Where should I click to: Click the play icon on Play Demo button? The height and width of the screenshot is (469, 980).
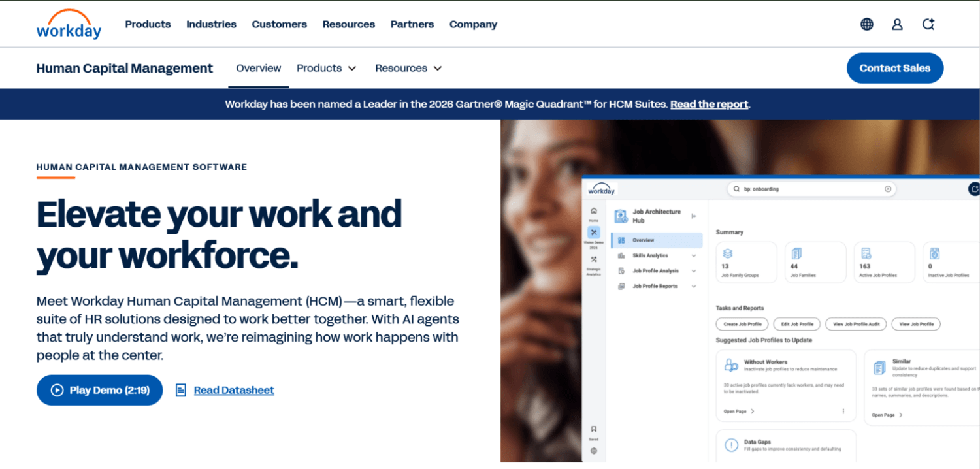(57, 390)
